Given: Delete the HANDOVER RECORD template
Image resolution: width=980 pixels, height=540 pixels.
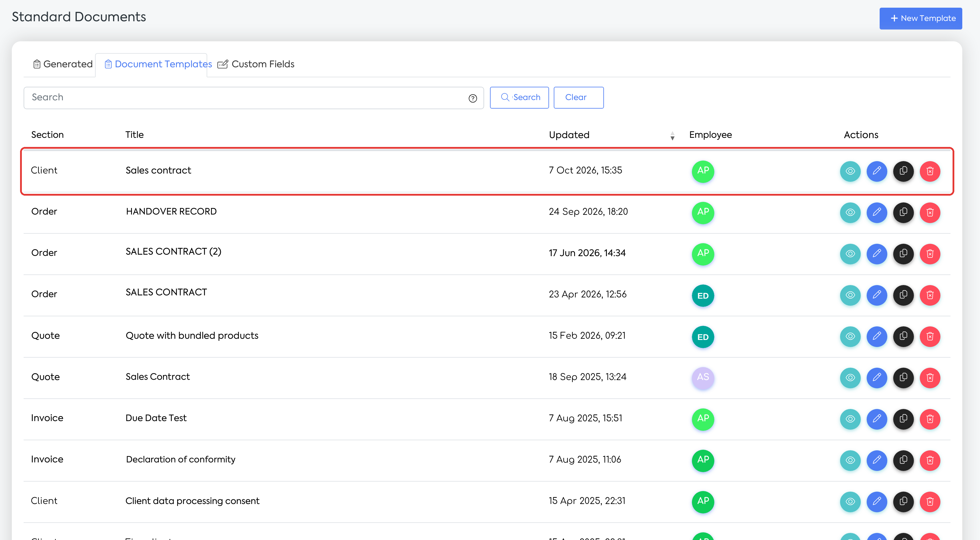Looking at the screenshot, I should pyautogui.click(x=930, y=212).
